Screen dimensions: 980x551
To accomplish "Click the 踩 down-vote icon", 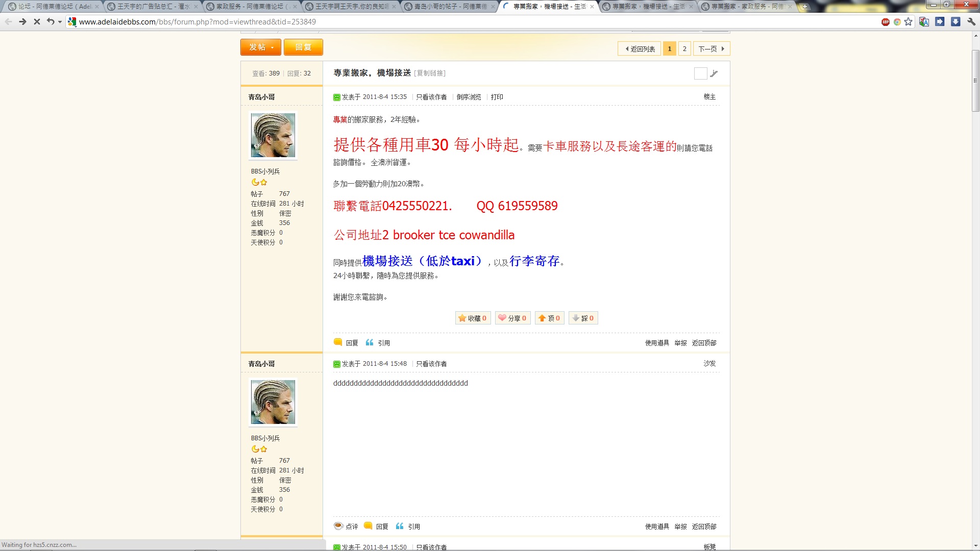I will 576,318.
